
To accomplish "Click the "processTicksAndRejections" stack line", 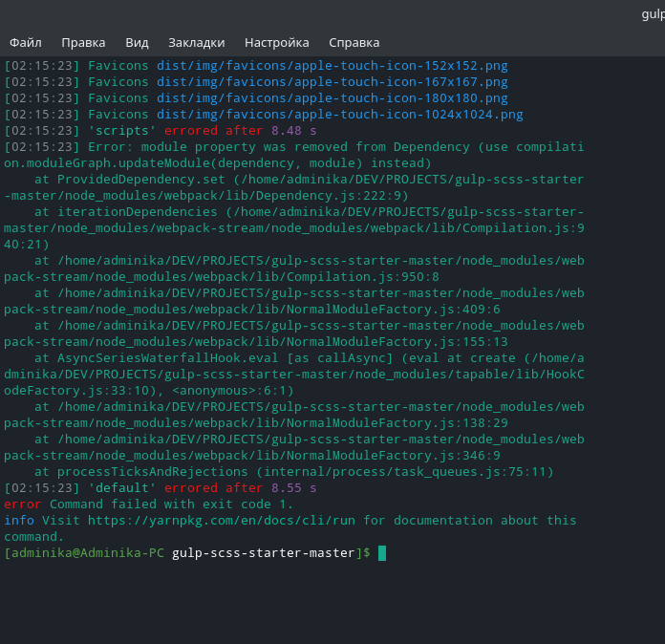I will 294,472.
